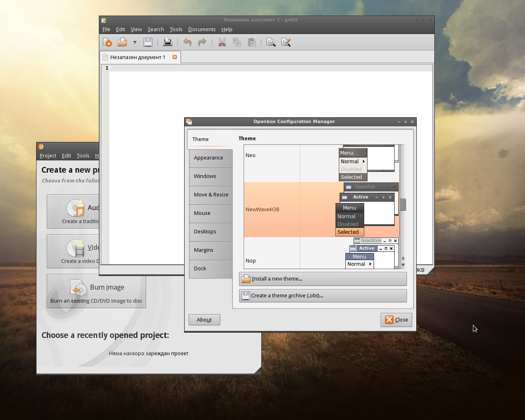525x420 pixels.
Task: Click the gedit window resize grip corner
Action: point(431,270)
